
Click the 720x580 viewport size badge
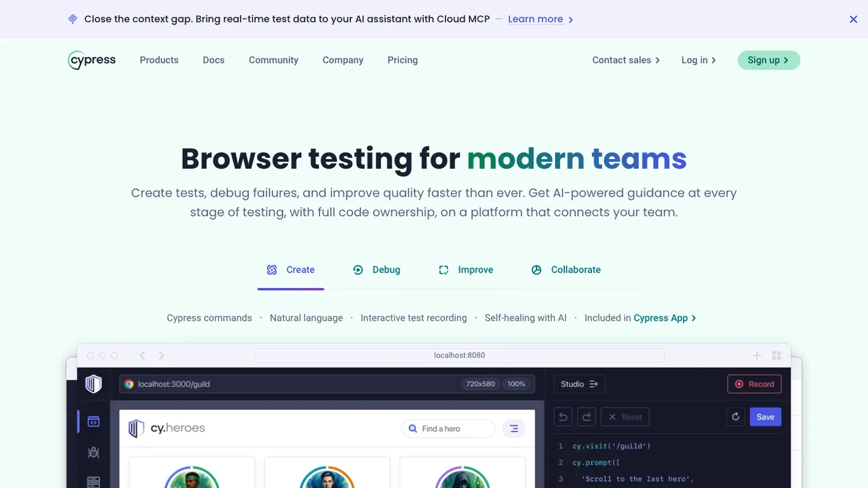480,384
